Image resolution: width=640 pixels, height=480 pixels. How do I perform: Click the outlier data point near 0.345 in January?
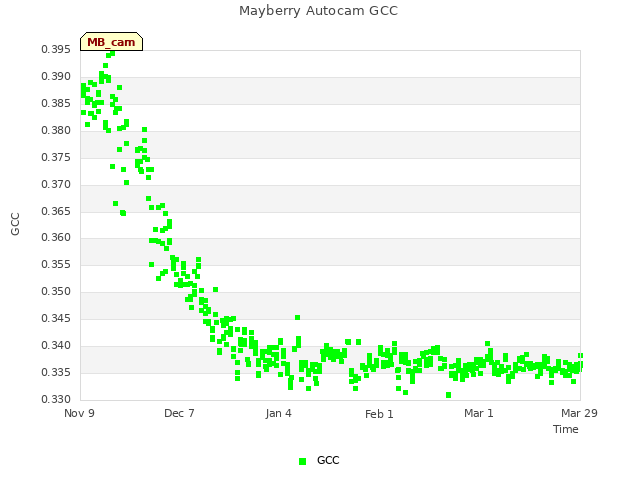tap(298, 318)
